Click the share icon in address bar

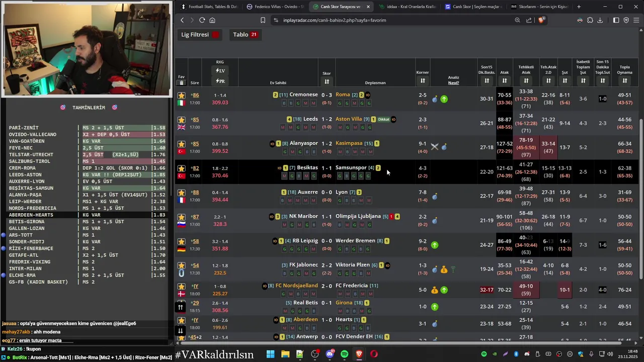tap(529, 20)
